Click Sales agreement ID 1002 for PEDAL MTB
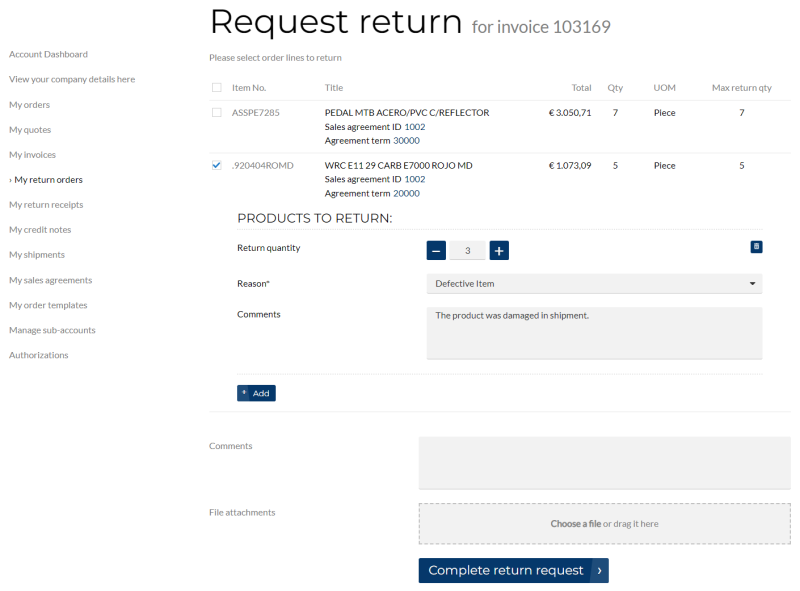This screenshot has height=591, width=800. [x=415, y=127]
